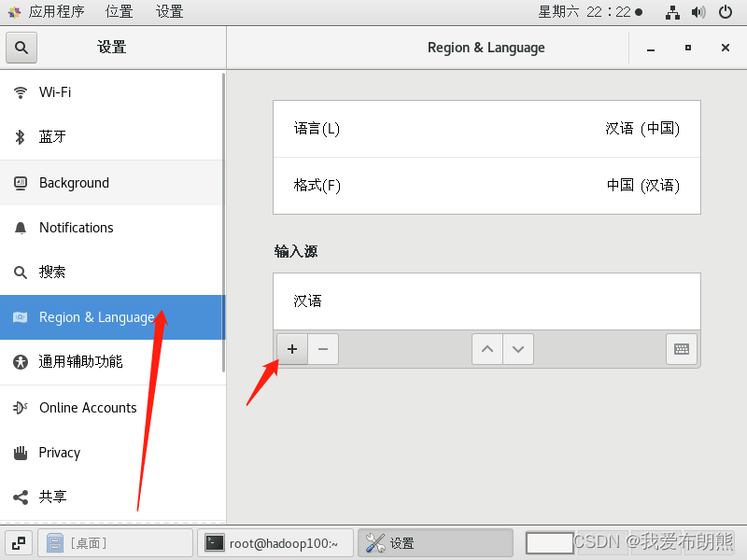Remove the selected input source with minus button
The height and width of the screenshot is (560, 747).
pyautogui.click(x=322, y=348)
